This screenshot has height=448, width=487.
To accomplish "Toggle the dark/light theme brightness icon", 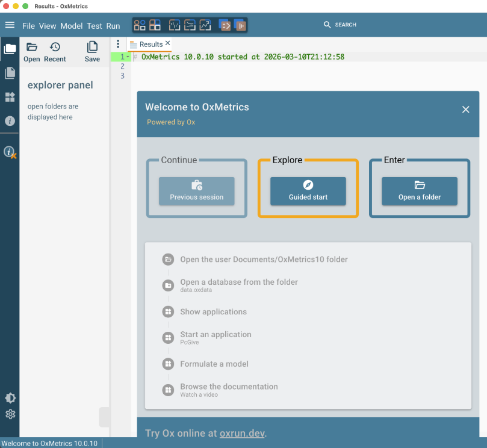I will (x=10, y=398).
